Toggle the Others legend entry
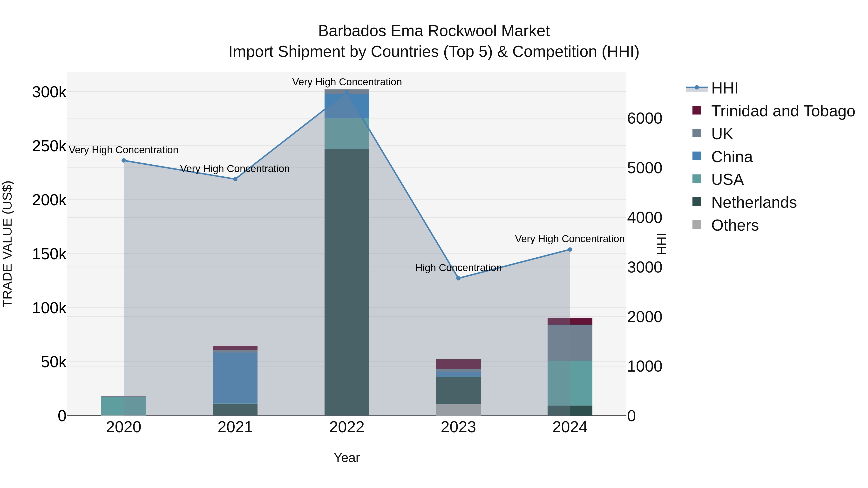This screenshot has height=488, width=868. [725, 225]
